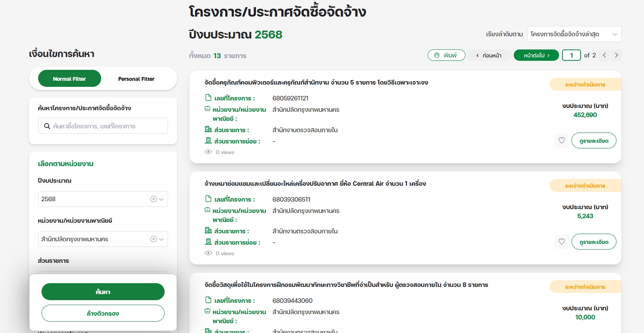644x333 pixels.
Task: Clear the สำนักปลัดกรุงเทพมหานคร agency selection
Action: [x=153, y=239]
